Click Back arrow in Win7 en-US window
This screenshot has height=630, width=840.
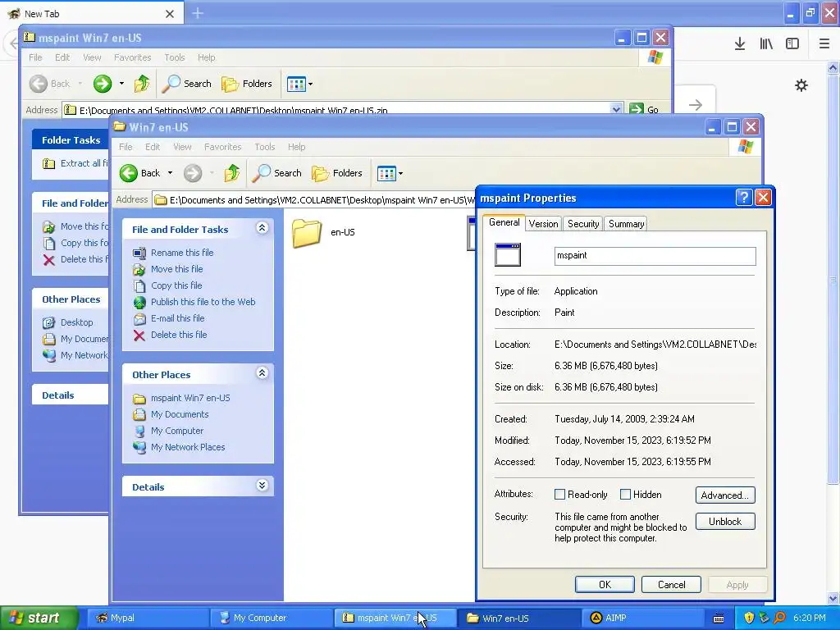(x=129, y=173)
